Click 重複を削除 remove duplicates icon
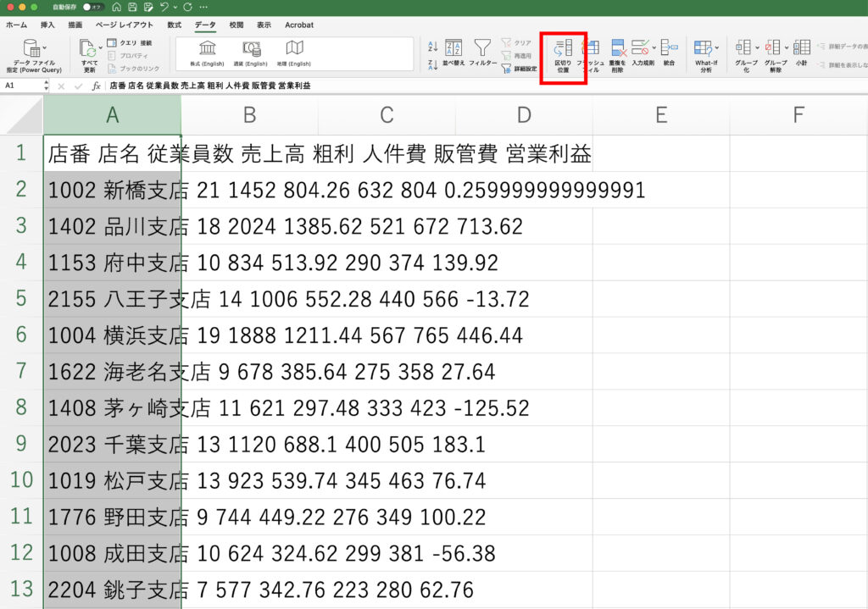Image resolution: width=868 pixels, height=609 pixels. 618,47
